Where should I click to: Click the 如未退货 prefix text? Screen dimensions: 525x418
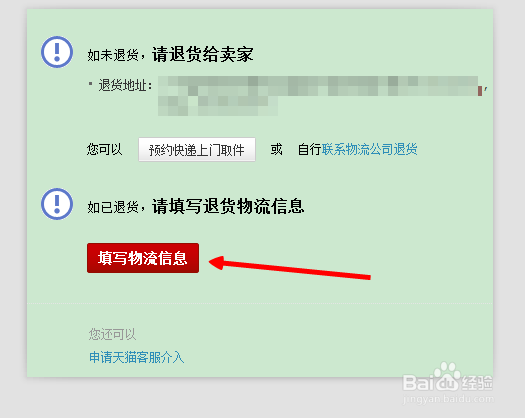point(113,55)
